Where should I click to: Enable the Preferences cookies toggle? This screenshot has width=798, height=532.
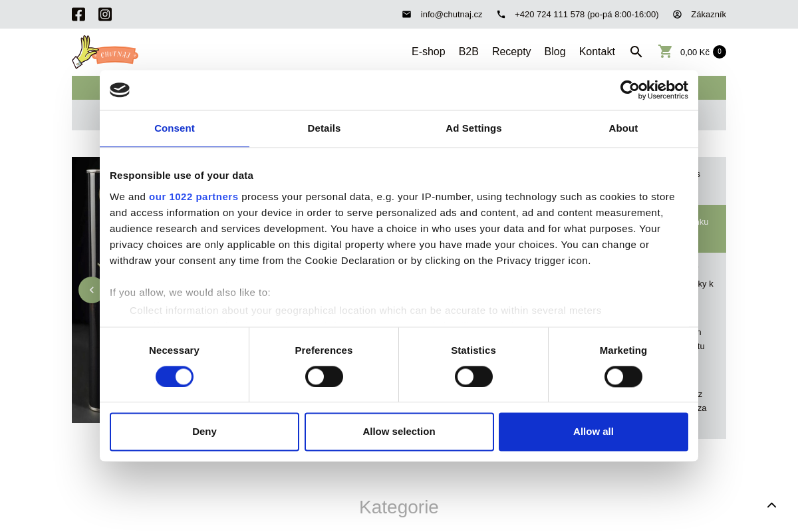(324, 376)
